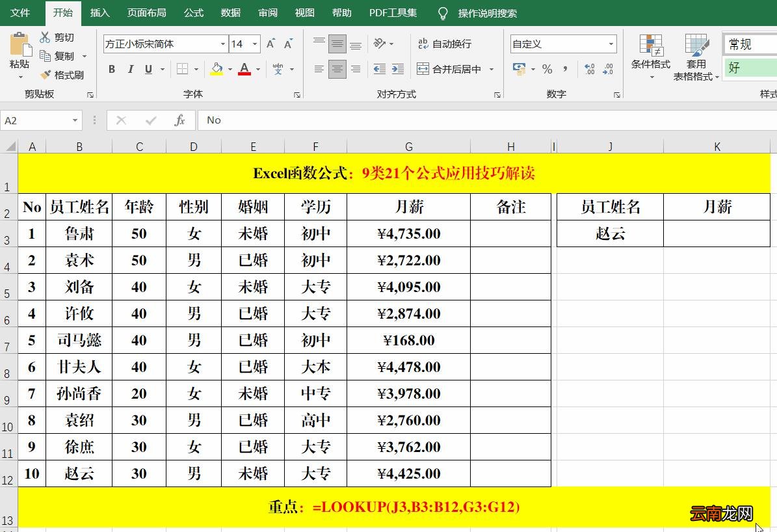Toggle Italic formatting
The height and width of the screenshot is (532, 777).
pyautogui.click(x=130, y=69)
